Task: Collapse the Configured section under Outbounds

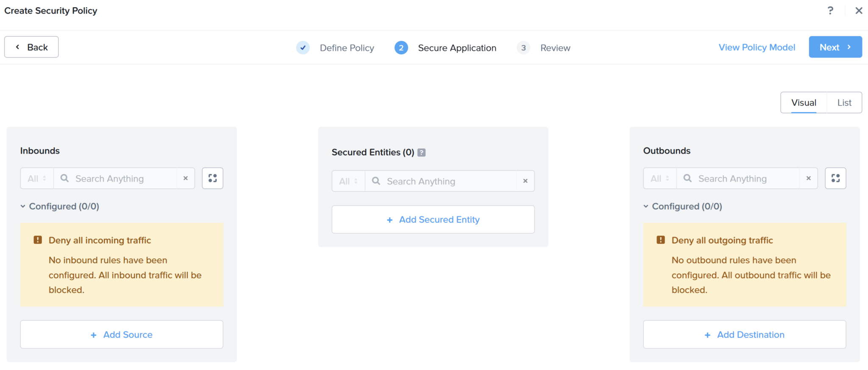Action: (646, 206)
